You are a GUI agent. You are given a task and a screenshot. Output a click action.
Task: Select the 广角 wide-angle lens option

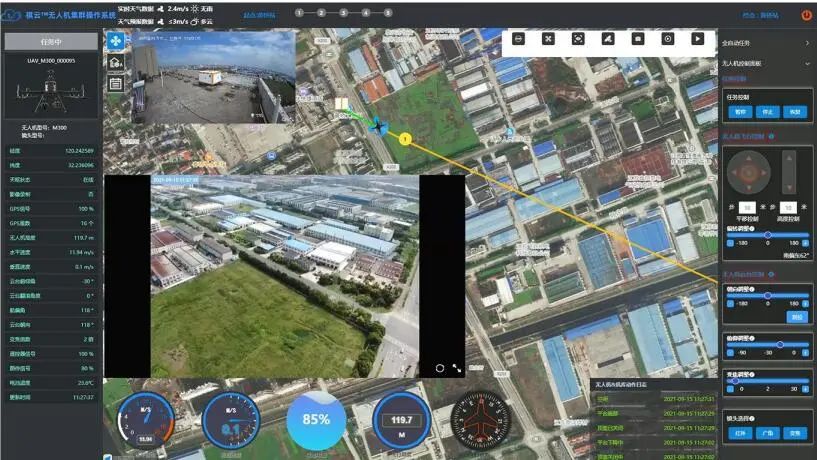pyautogui.click(x=767, y=433)
